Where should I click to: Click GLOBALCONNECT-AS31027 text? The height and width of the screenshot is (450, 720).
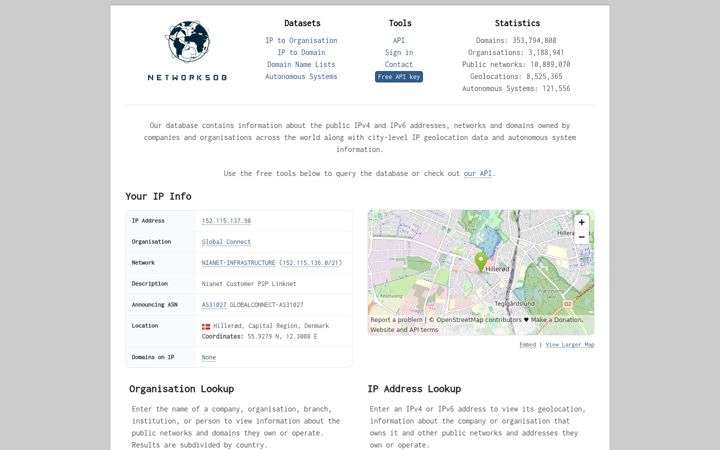point(266,305)
